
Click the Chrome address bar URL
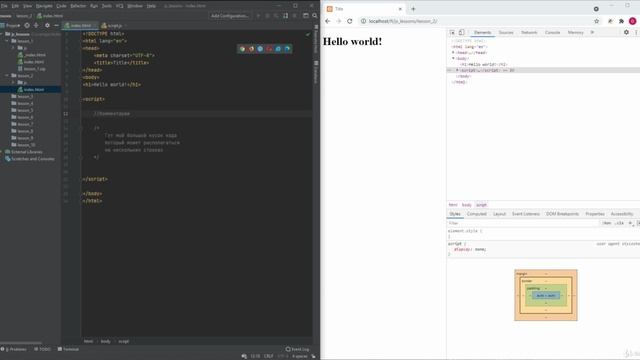click(403, 21)
